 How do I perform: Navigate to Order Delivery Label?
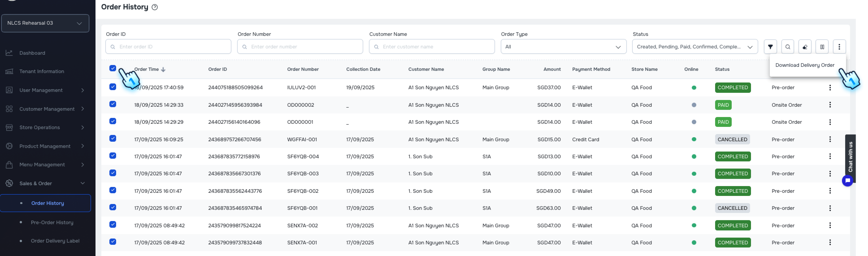pos(55,241)
